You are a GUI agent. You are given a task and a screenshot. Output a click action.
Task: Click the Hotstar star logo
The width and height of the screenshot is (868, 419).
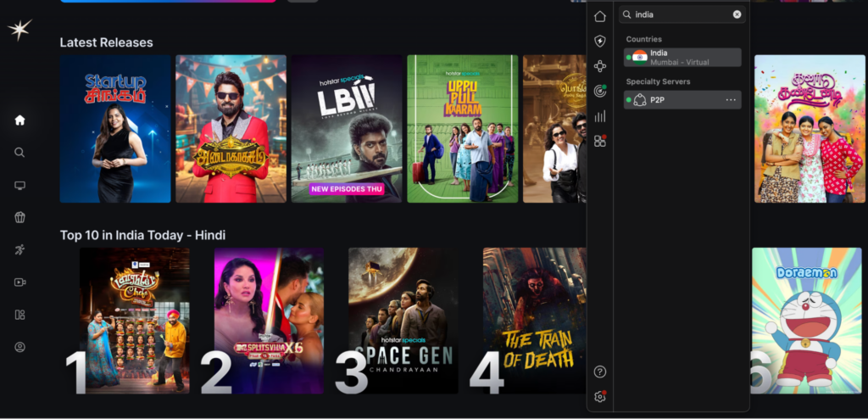19,30
